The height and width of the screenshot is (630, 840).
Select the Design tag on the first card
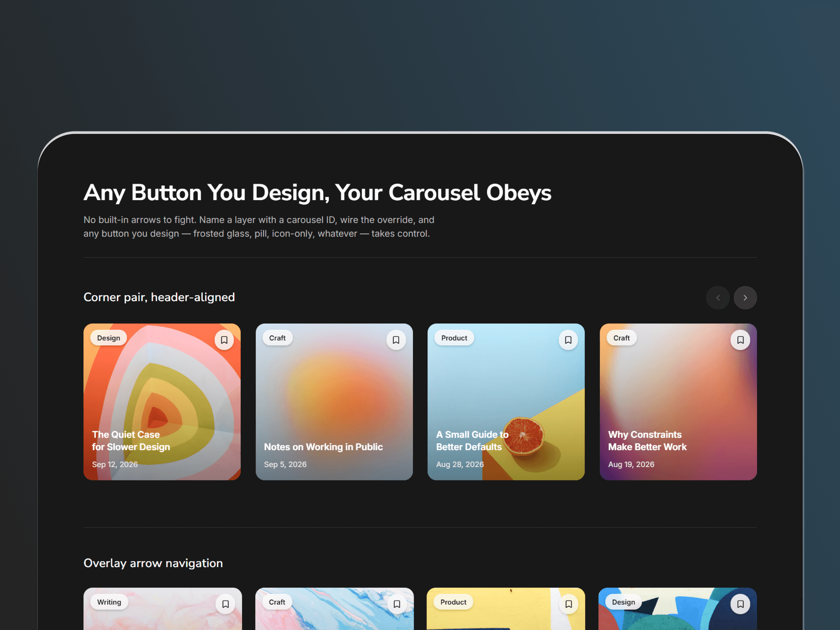[109, 338]
